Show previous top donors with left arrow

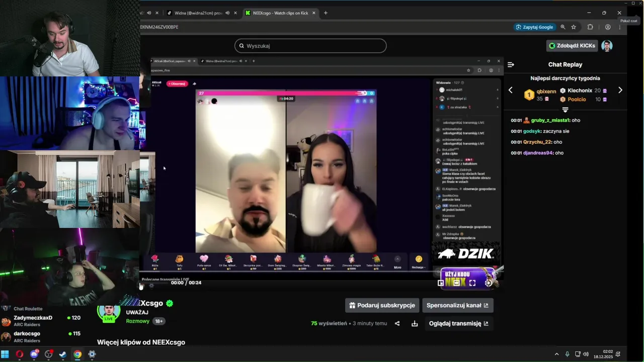510,90
